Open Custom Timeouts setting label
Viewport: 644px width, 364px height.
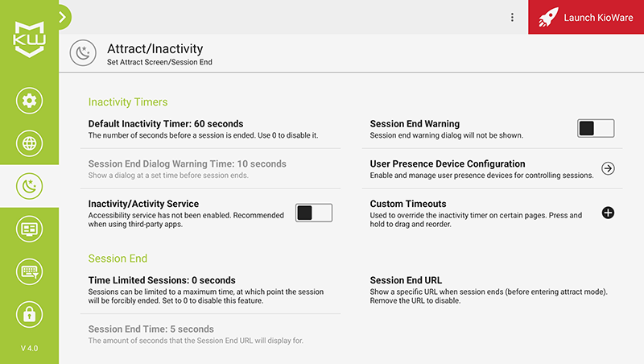pyautogui.click(x=408, y=204)
